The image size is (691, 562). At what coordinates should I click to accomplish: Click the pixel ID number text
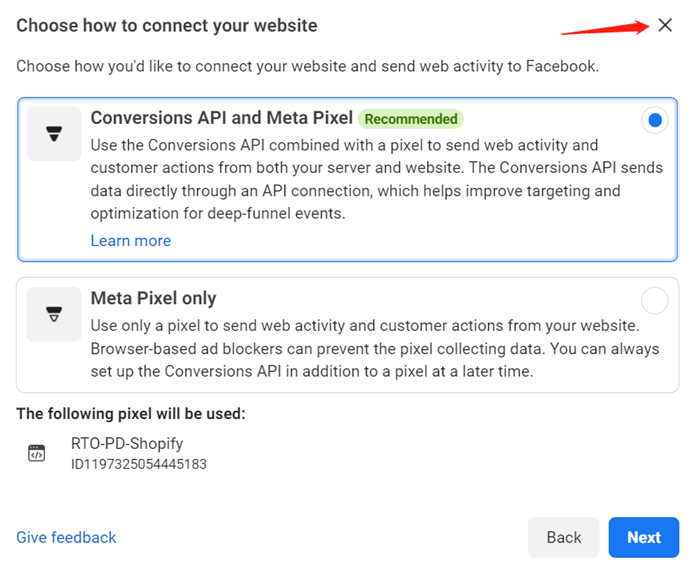pos(139,464)
